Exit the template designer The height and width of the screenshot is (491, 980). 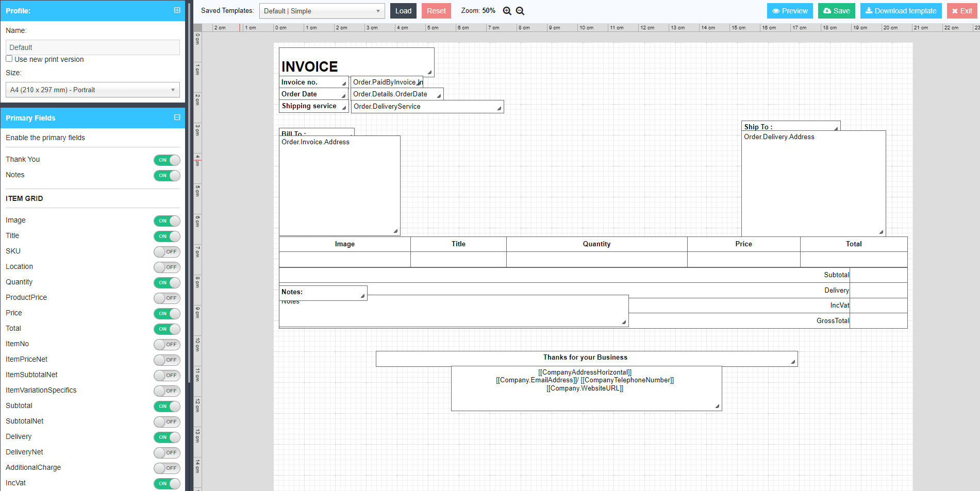(x=962, y=11)
